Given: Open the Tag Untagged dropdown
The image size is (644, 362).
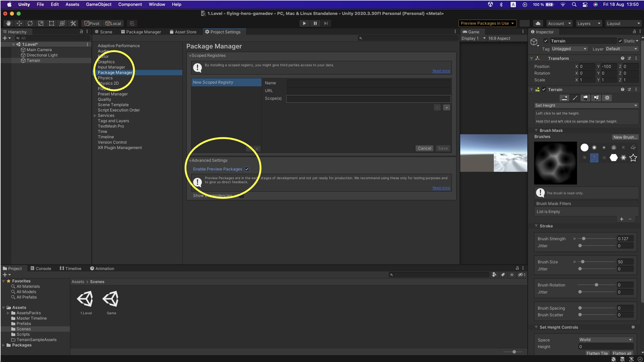Looking at the screenshot, I should [x=569, y=49].
